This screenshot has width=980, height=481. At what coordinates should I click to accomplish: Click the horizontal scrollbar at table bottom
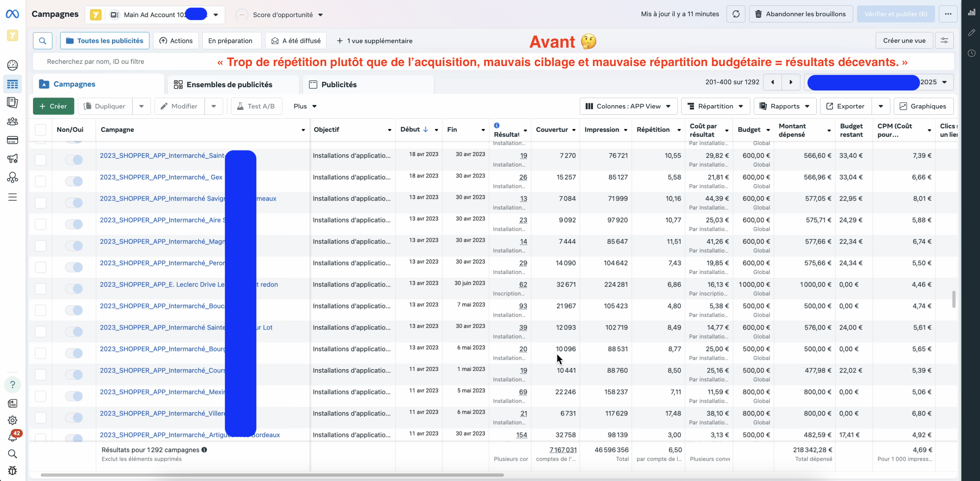point(272,475)
